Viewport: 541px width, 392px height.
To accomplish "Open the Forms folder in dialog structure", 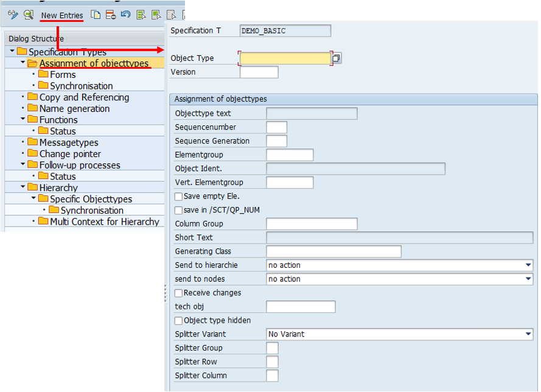I will coord(62,75).
